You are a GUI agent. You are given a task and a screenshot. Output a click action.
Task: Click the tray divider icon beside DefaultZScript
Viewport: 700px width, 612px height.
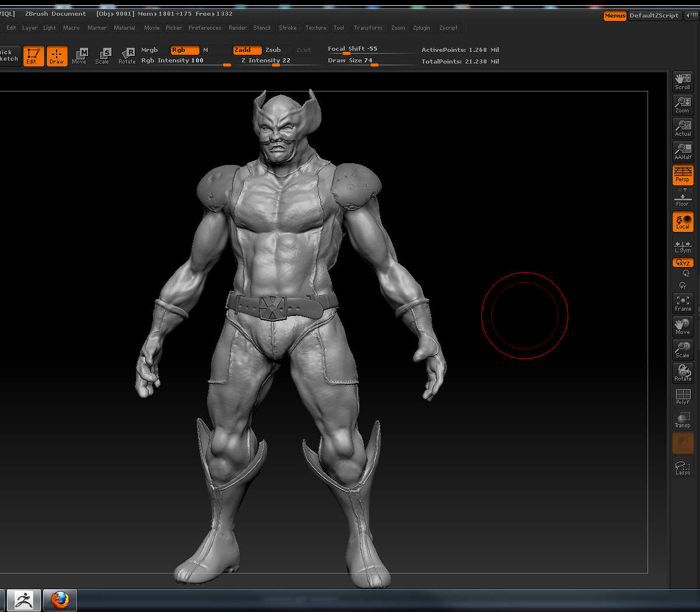(x=691, y=16)
